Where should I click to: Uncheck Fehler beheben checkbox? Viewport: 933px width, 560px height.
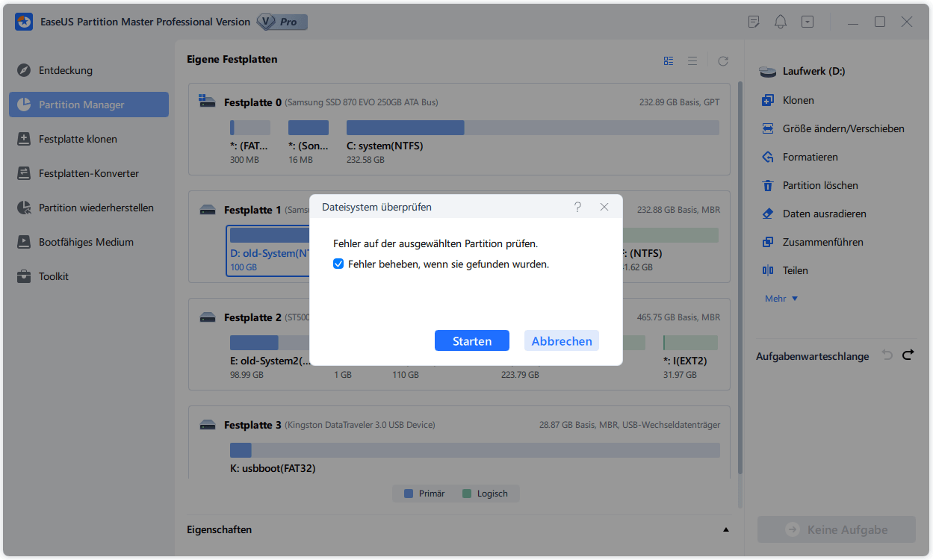point(338,264)
